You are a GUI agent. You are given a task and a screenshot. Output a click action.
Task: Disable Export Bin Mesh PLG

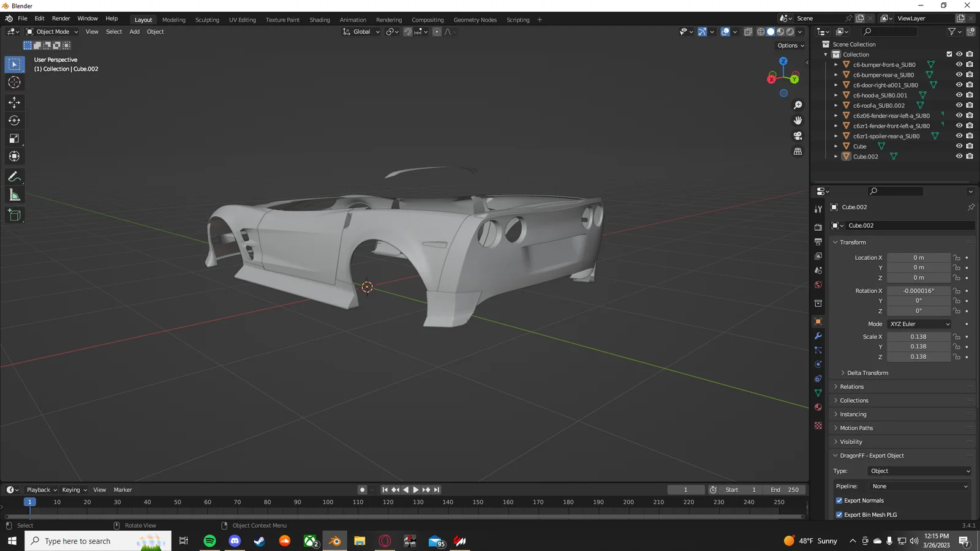pyautogui.click(x=839, y=515)
